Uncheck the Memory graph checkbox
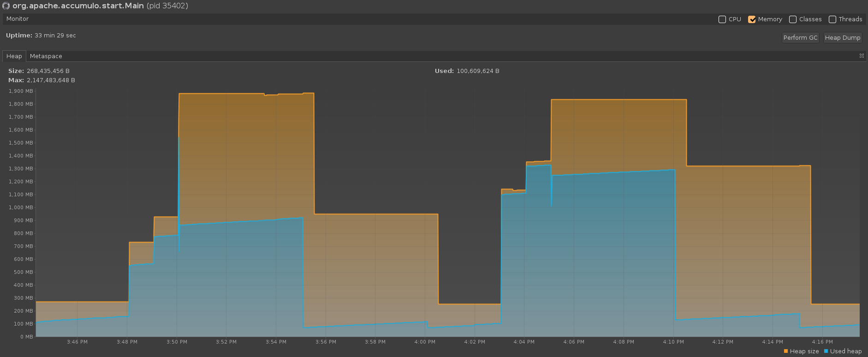868x357 pixels. (752, 19)
